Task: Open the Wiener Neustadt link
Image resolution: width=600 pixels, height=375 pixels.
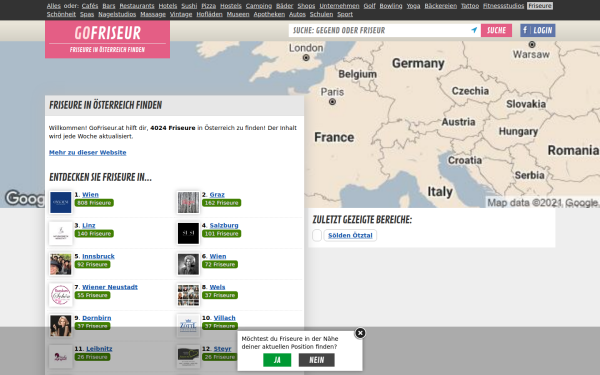Action: click(110, 287)
